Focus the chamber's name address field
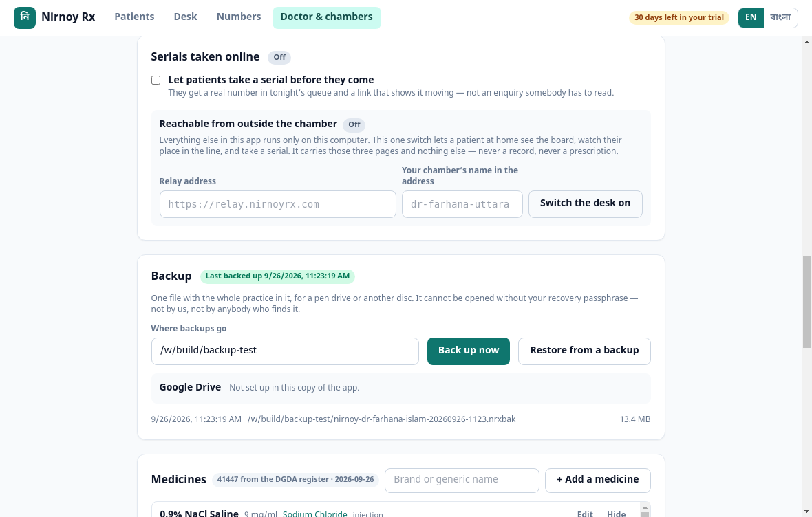Screen dimensions: 812x517 (462, 204)
